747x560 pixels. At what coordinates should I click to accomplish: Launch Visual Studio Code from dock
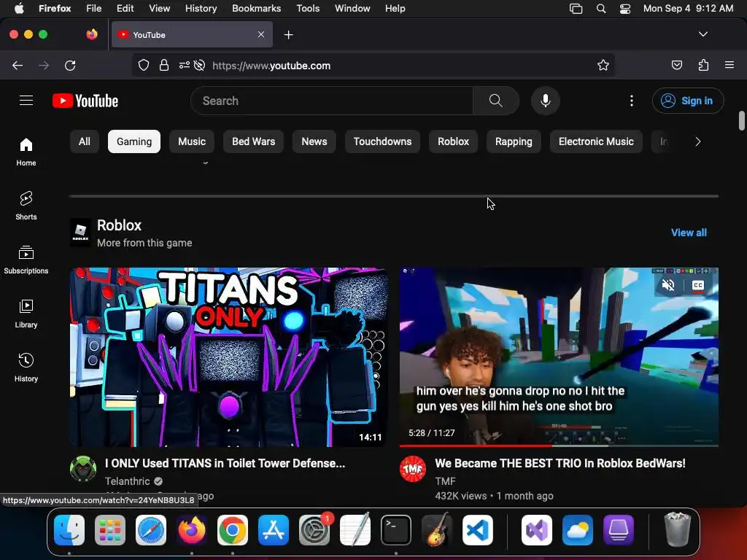pos(477,530)
